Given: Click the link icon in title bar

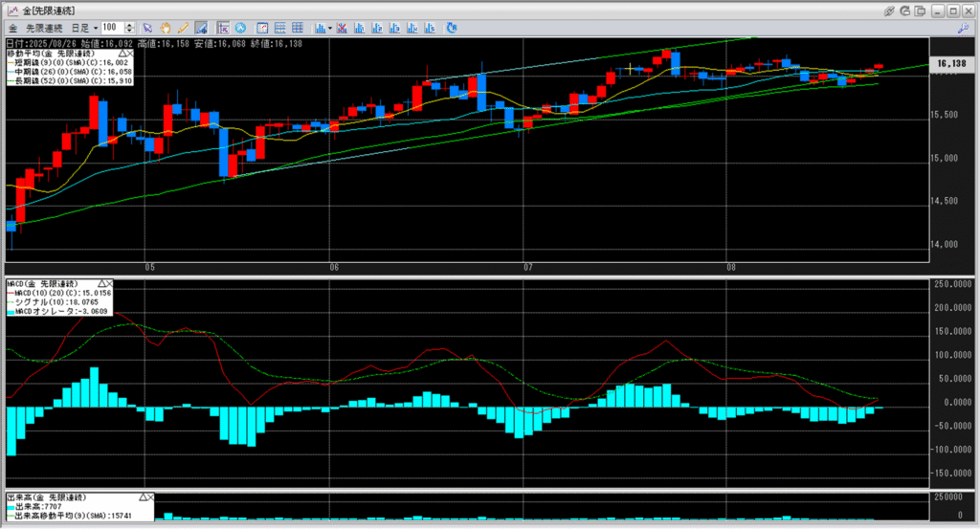Looking at the screenshot, I should point(890,10).
